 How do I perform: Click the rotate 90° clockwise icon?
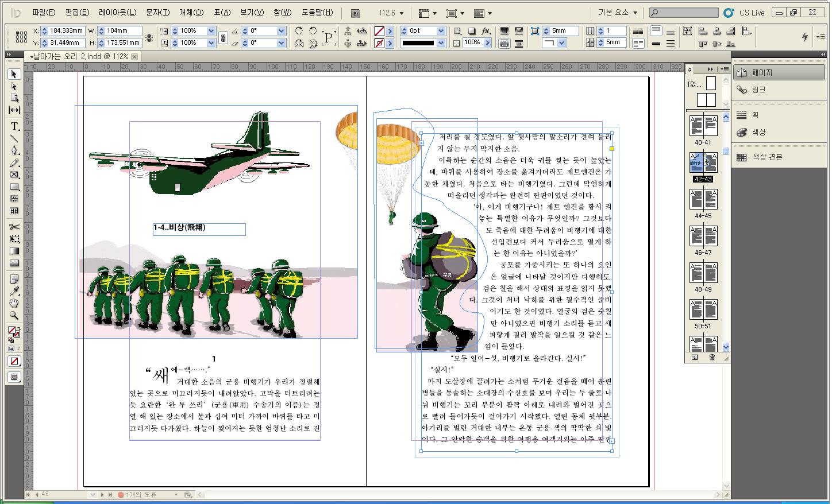tap(299, 31)
